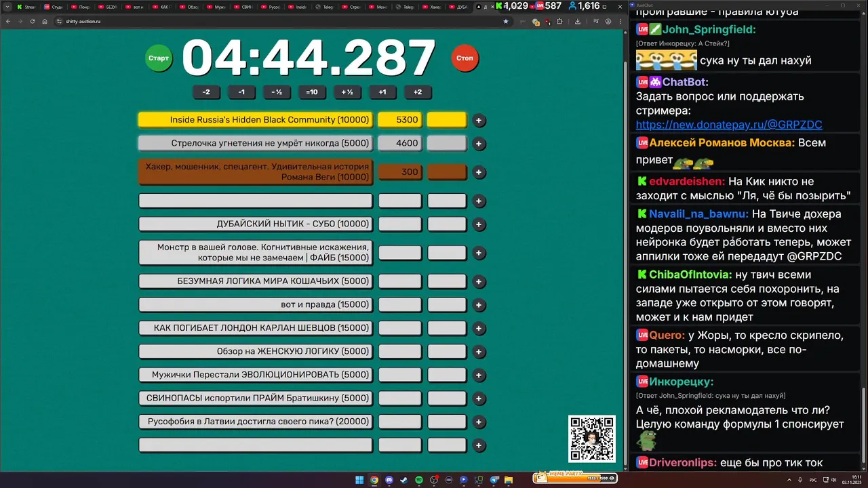This screenshot has width=868, height=488.
Task: Open the QR code image
Action: click(592, 439)
